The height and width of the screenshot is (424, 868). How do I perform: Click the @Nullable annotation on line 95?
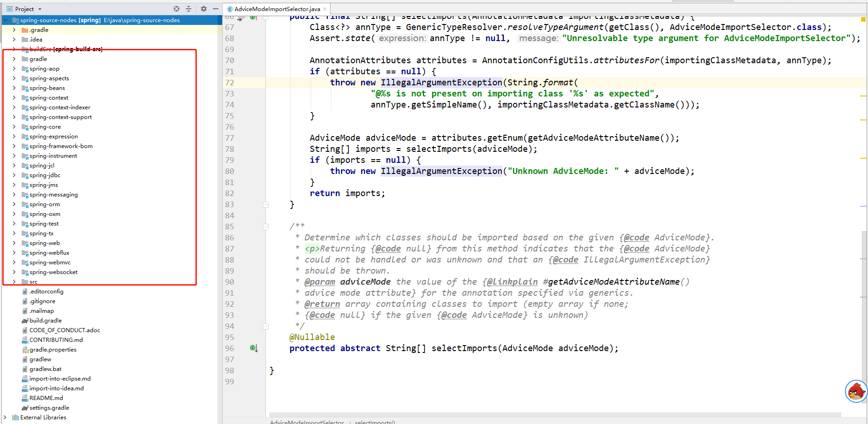click(x=312, y=337)
